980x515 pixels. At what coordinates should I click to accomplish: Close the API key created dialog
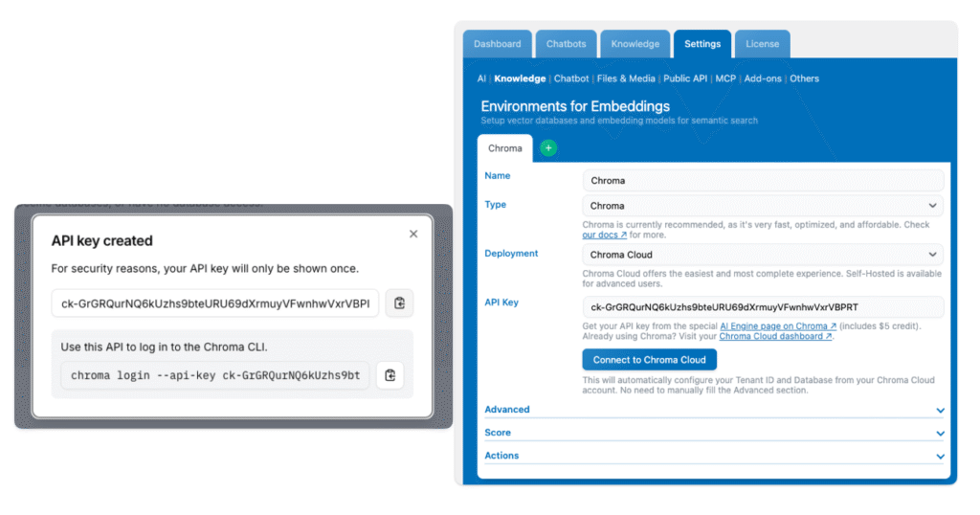tap(413, 234)
